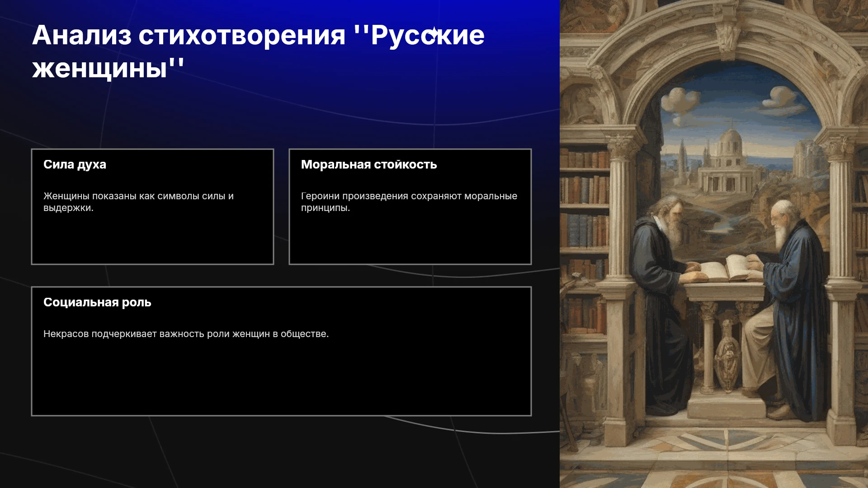Viewport: 868px width, 488px height.
Task: Click text 'Героини произведения сохраняют моральные принципы'
Action: pos(409,202)
